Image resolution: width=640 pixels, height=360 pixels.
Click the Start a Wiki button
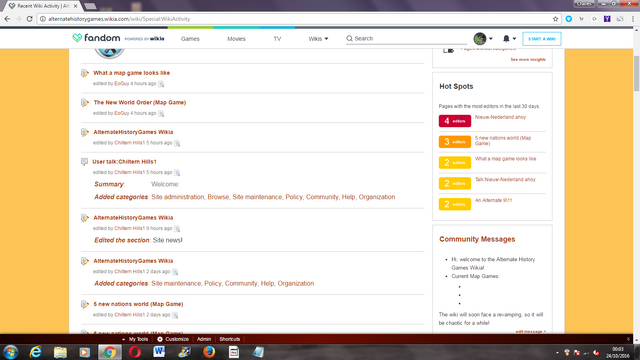(542, 39)
